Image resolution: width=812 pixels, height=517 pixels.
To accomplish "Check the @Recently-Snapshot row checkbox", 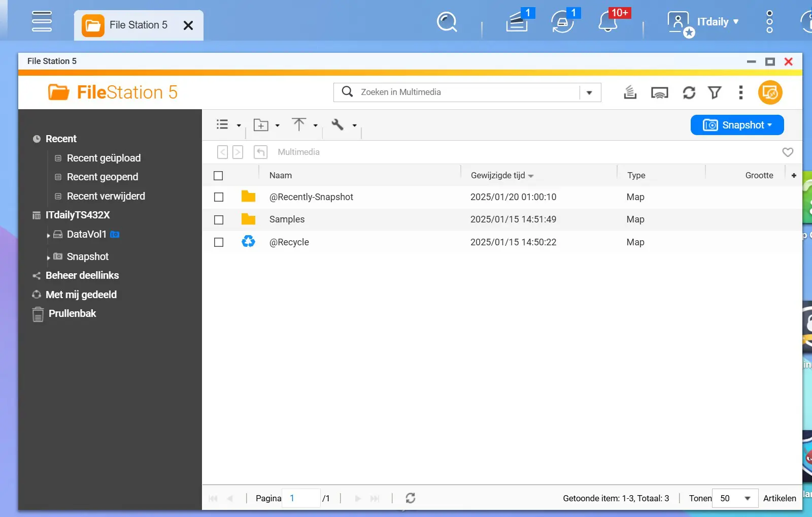I will click(x=219, y=197).
